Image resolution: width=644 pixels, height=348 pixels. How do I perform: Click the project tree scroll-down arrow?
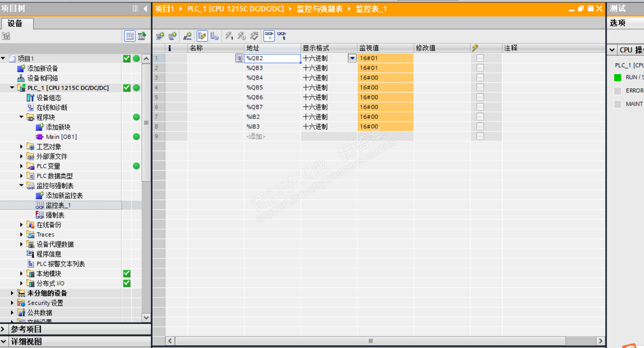(146, 318)
